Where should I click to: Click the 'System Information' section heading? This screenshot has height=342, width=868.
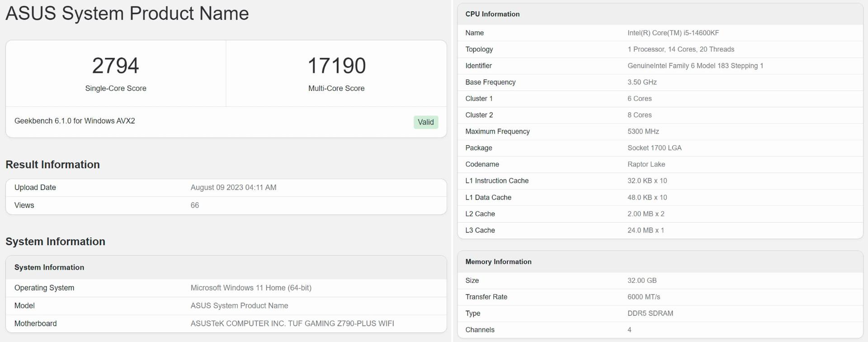click(x=55, y=242)
